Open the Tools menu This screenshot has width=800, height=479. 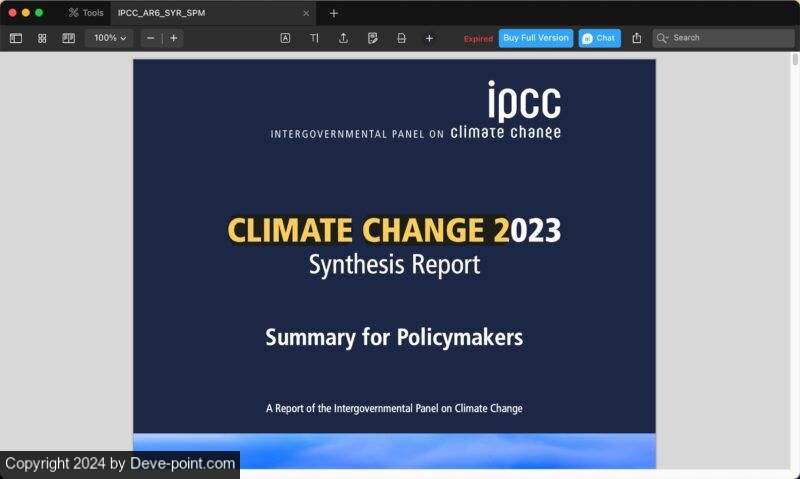[86, 13]
